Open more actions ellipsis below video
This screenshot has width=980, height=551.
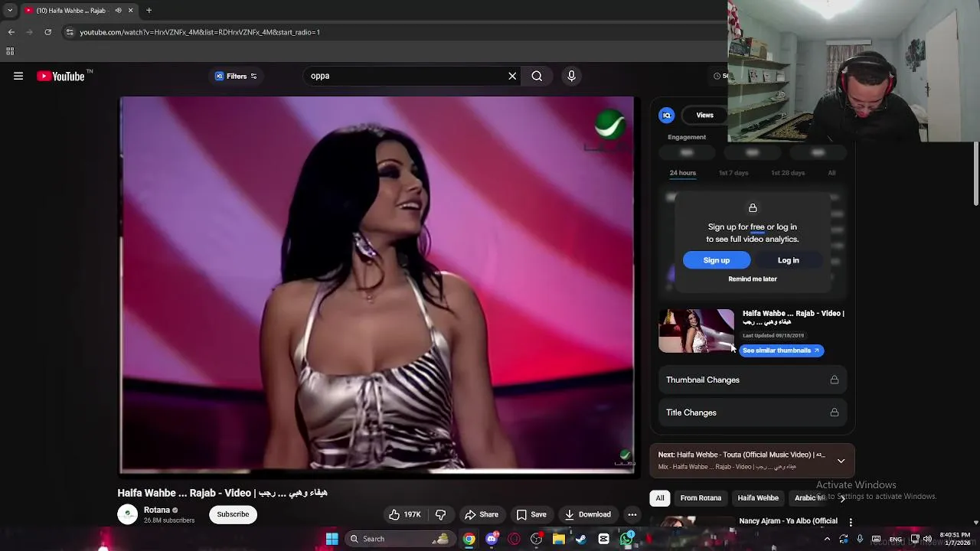click(x=632, y=515)
